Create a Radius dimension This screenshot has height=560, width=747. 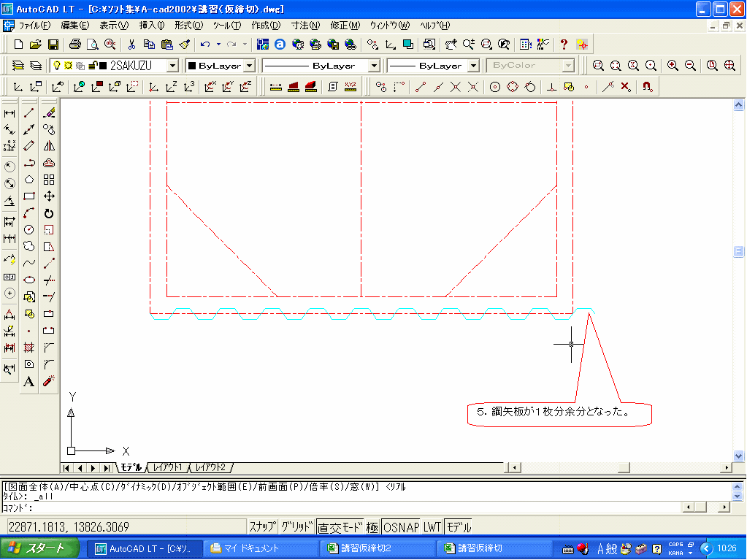tap(9, 166)
